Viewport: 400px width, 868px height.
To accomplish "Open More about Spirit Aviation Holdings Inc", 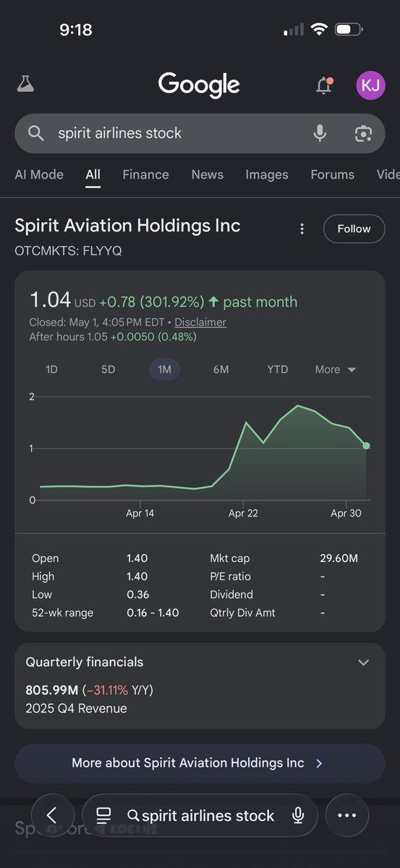I will (x=200, y=763).
